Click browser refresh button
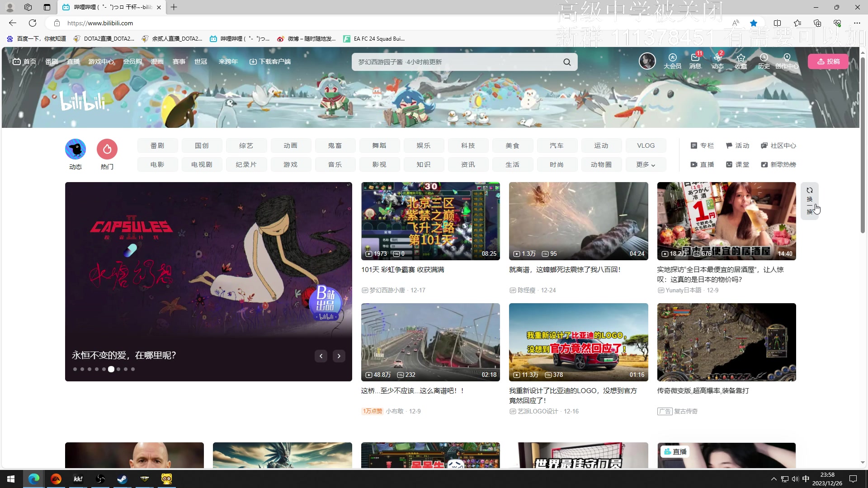 point(33,23)
